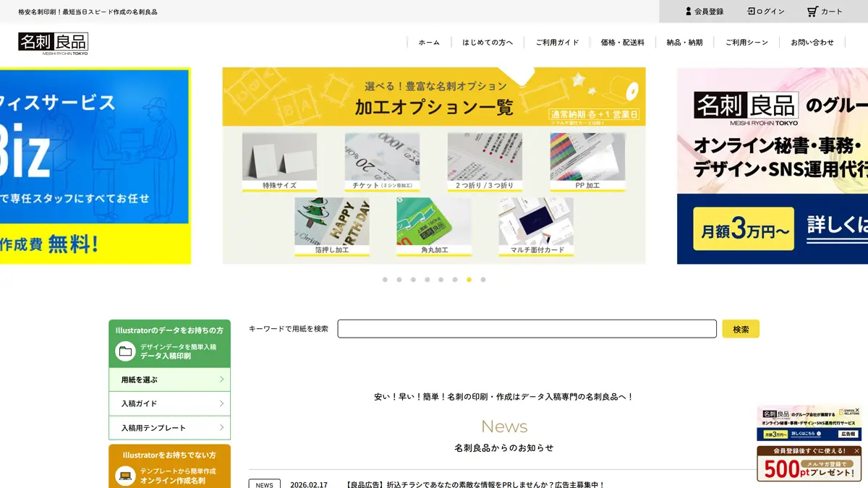Open the 500pt メルマガ登録 present banner
This screenshot has width=868, height=488.
(809, 465)
